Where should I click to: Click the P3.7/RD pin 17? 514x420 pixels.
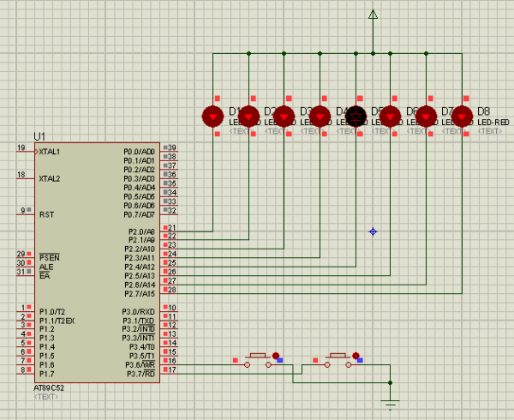click(170, 370)
